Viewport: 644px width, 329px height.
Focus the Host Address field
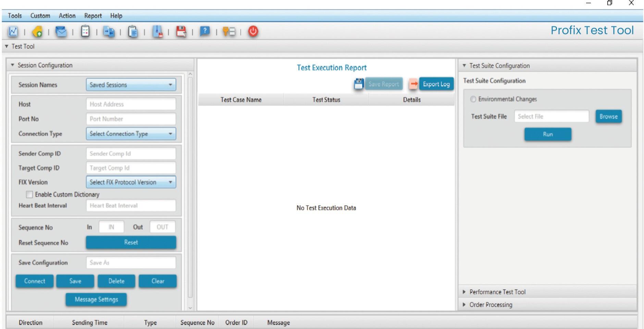(131, 104)
